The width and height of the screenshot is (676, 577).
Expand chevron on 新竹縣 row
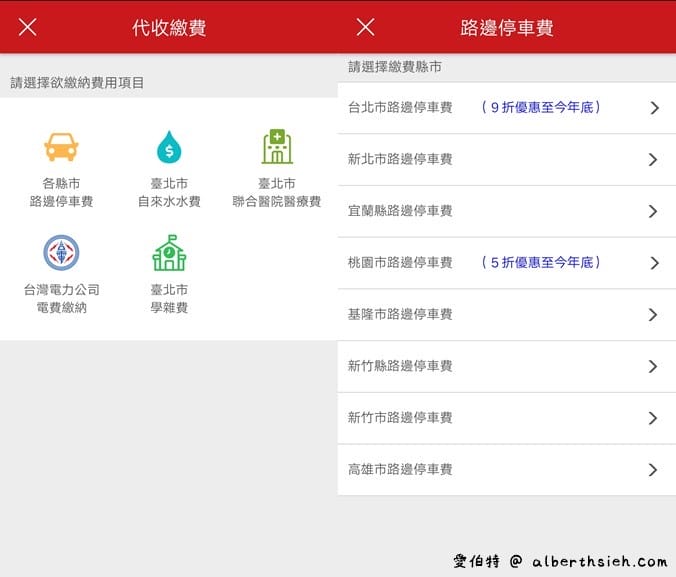[654, 367]
